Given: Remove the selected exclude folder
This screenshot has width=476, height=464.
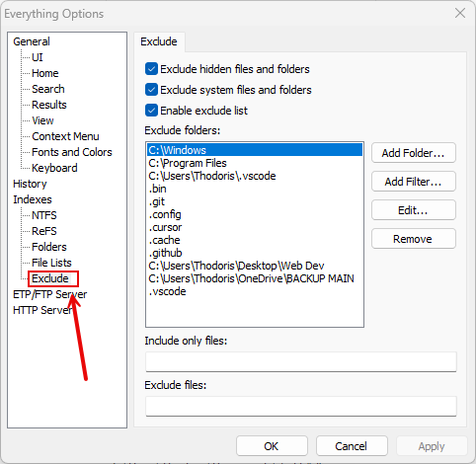Looking at the screenshot, I should (414, 239).
